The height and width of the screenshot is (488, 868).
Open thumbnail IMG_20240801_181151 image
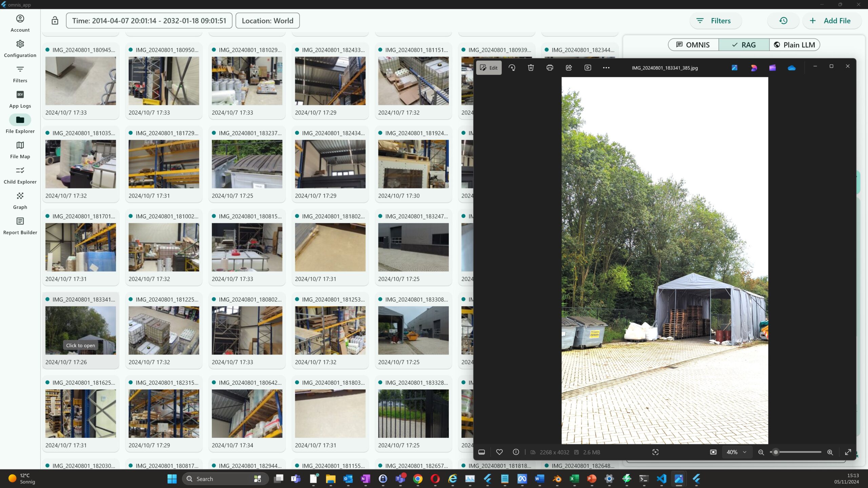click(x=413, y=81)
